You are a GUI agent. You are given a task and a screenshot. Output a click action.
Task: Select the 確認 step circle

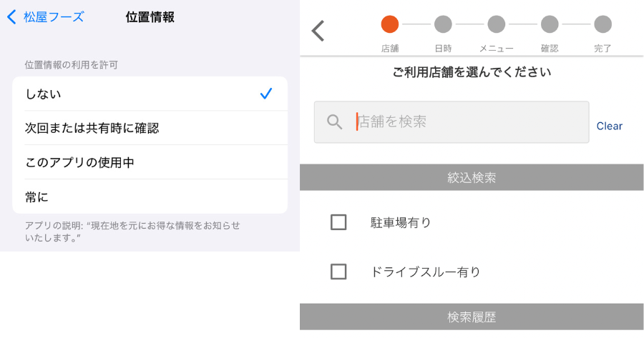(x=550, y=24)
